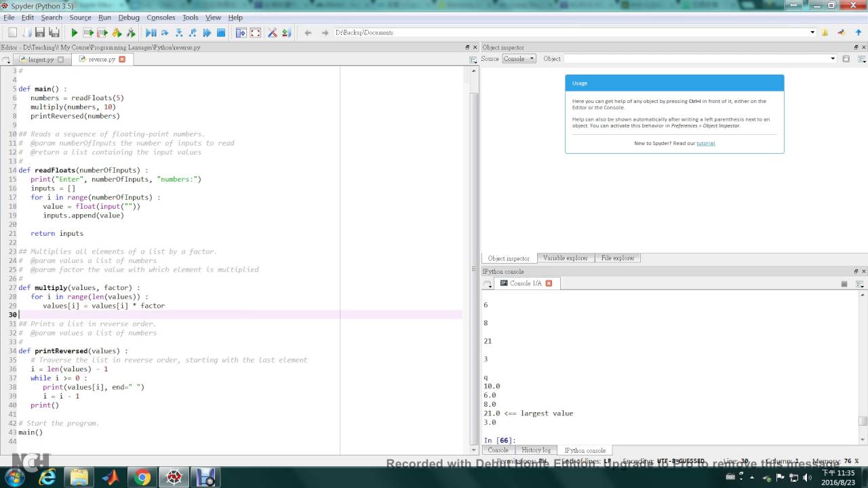Stop the IPython console kernel with the square
The image size is (868, 488).
click(x=844, y=284)
